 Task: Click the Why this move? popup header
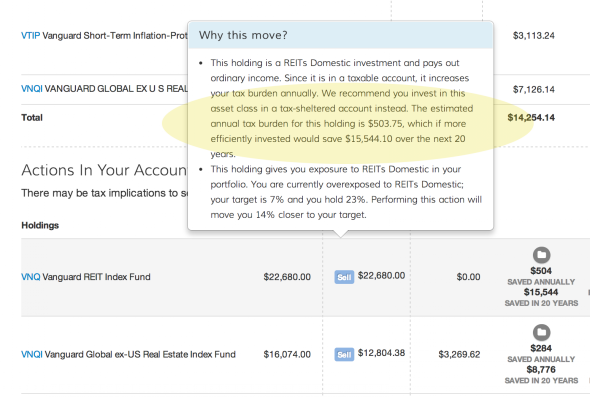click(341, 35)
